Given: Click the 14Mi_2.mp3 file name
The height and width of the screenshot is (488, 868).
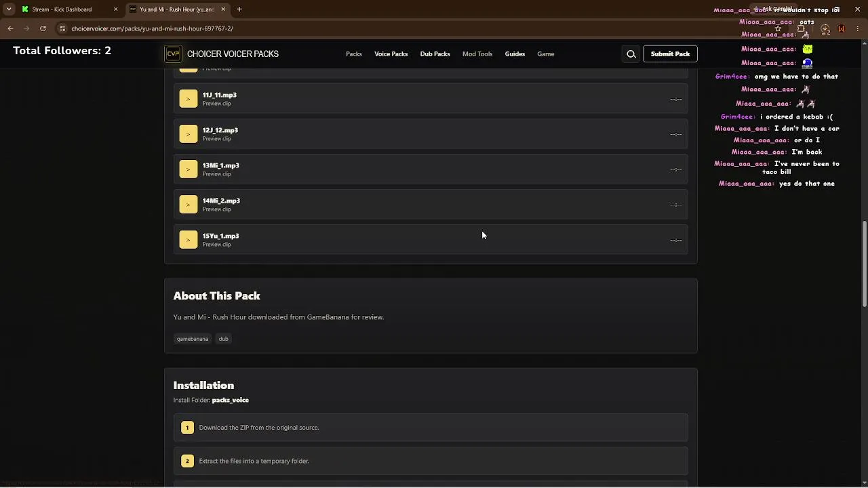Looking at the screenshot, I should (221, 201).
